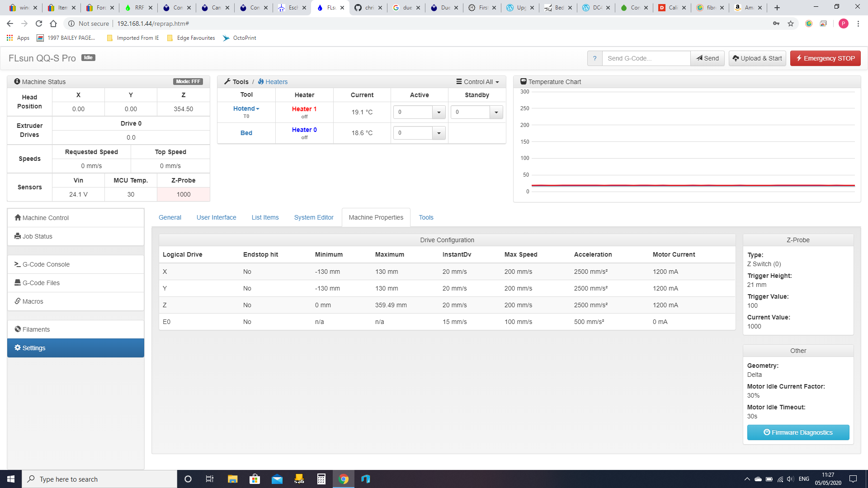Expand Hotend tool dropdown

click(246, 108)
